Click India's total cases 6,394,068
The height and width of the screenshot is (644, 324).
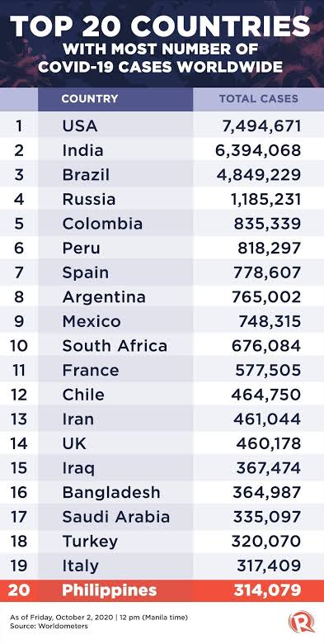point(258,151)
